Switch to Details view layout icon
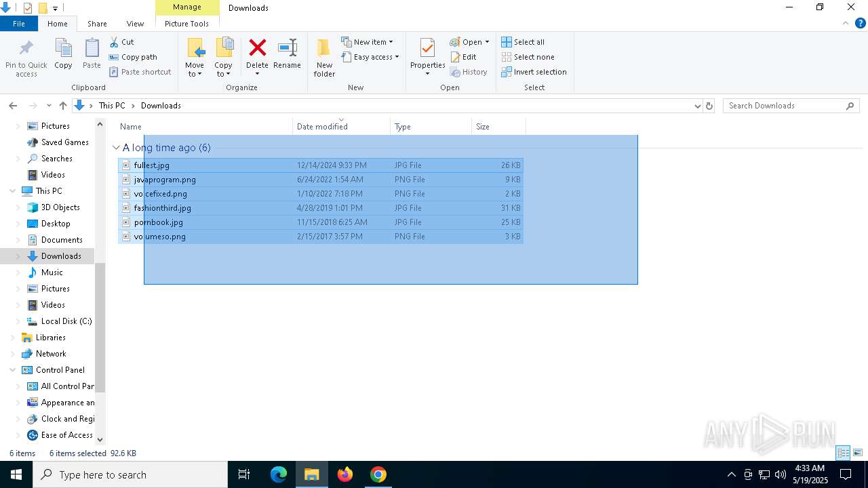The width and height of the screenshot is (868, 488). [843, 453]
